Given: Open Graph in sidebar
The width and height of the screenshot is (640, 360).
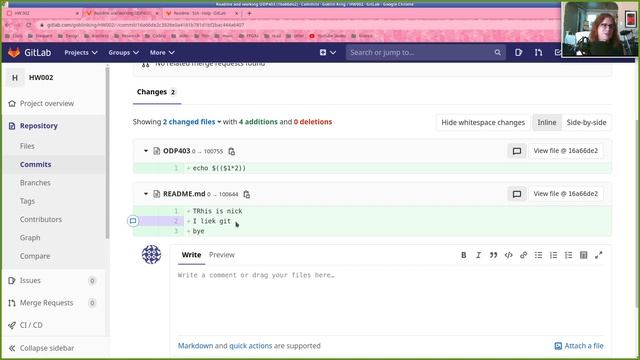Looking at the screenshot, I should click(30, 238).
